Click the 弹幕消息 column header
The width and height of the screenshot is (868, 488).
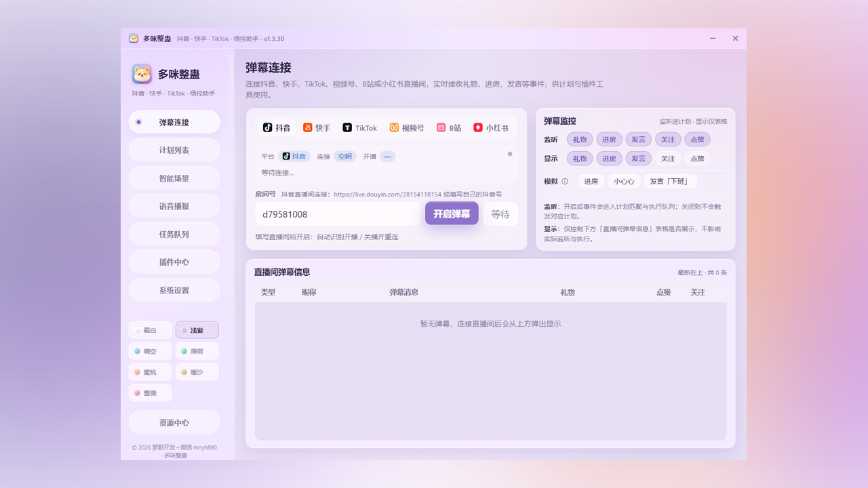403,292
